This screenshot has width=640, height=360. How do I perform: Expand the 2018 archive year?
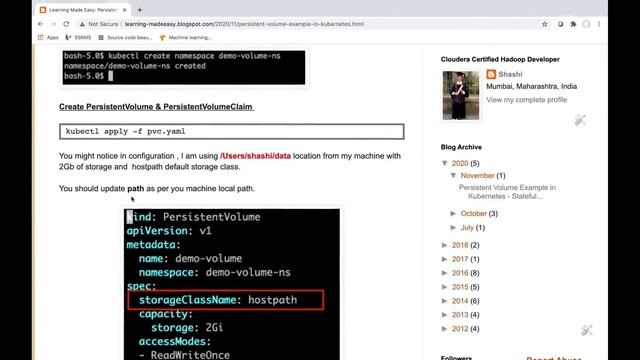[445, 245]
